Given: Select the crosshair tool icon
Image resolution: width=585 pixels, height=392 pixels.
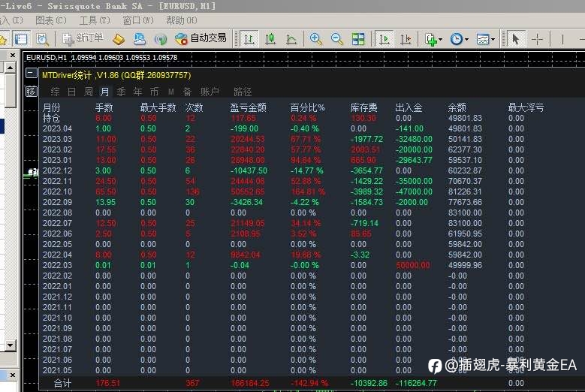Looking at the screenshot, I should point(537,39).
